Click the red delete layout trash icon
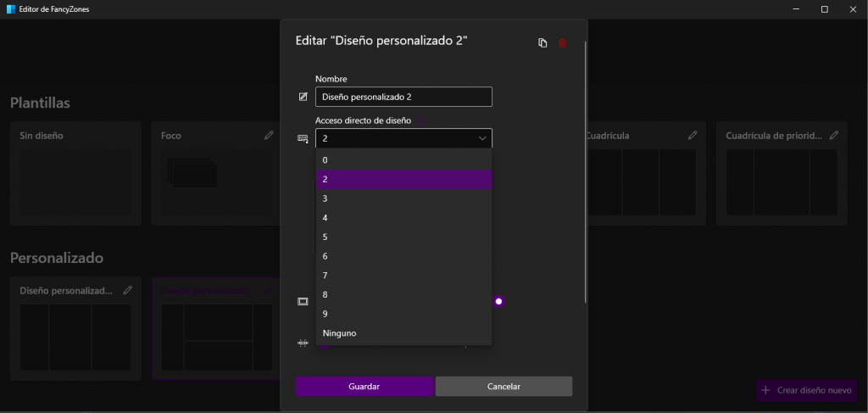Image resolution: width=868 pixels, height=413 pixels. tap(562, 43)
